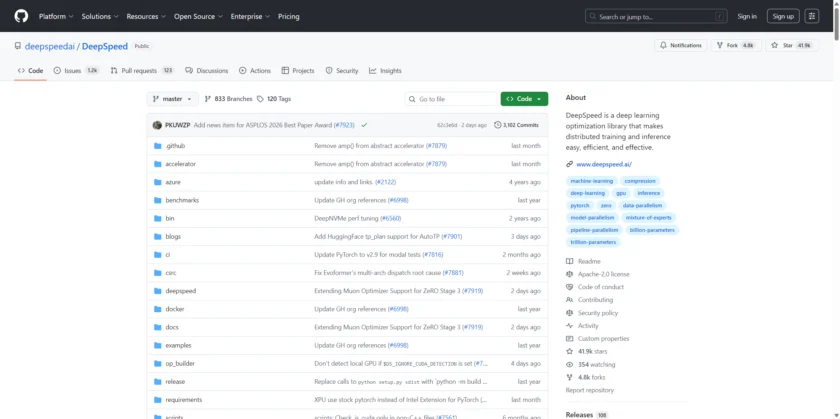Image resolution: width=840 pixels, height=419 pixels.
Task: Open commit hash 62c3e6d link
Action: [x=447, y=125]
